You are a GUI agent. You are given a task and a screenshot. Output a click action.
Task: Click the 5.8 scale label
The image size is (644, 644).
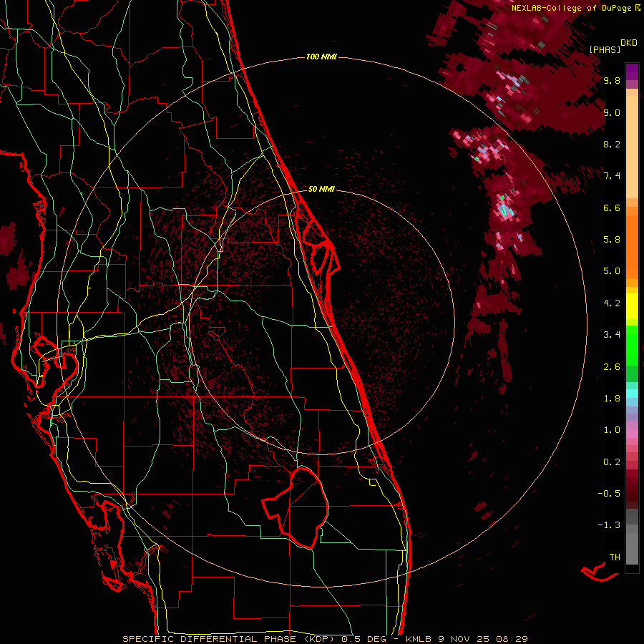(x=612, y=240)
